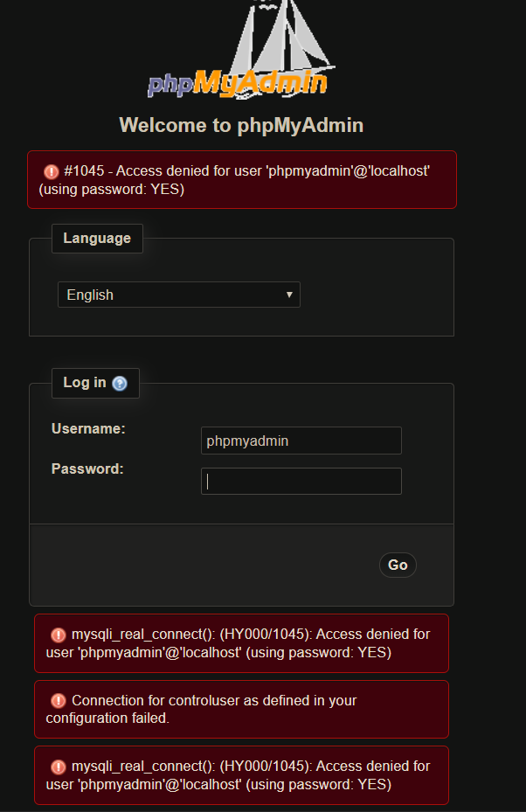
Task: Select the Log in panel header
Action: click(84, 382)
